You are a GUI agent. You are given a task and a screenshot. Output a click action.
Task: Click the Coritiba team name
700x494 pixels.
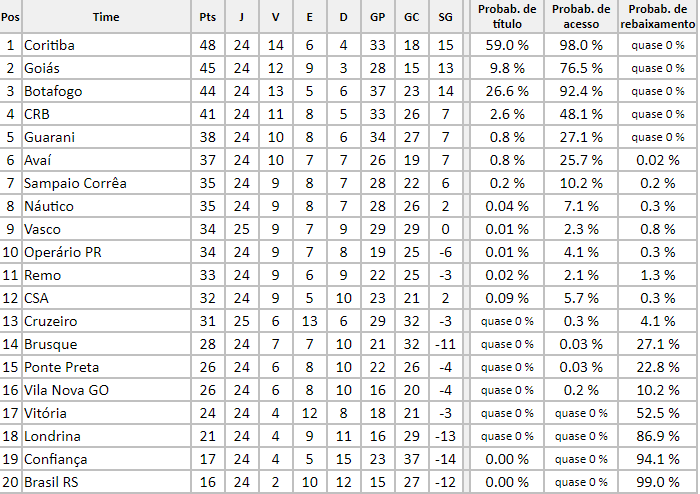[49, 45]
